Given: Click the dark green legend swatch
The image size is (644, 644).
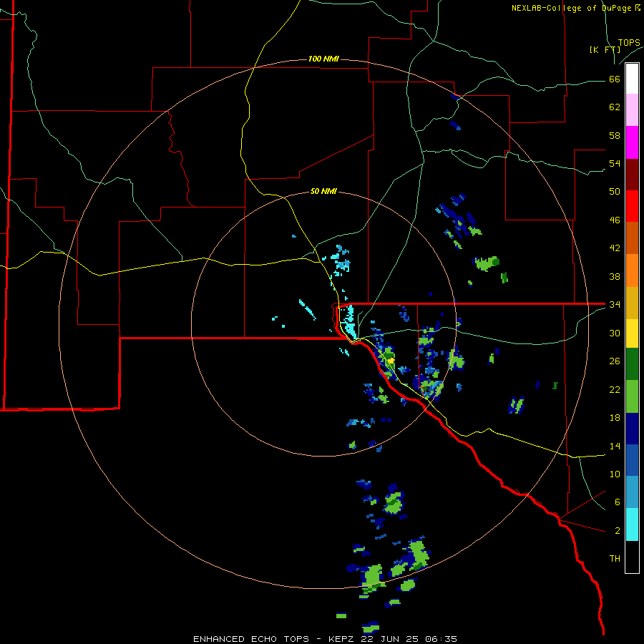Looking at the screenshot, I should point(632,364).
